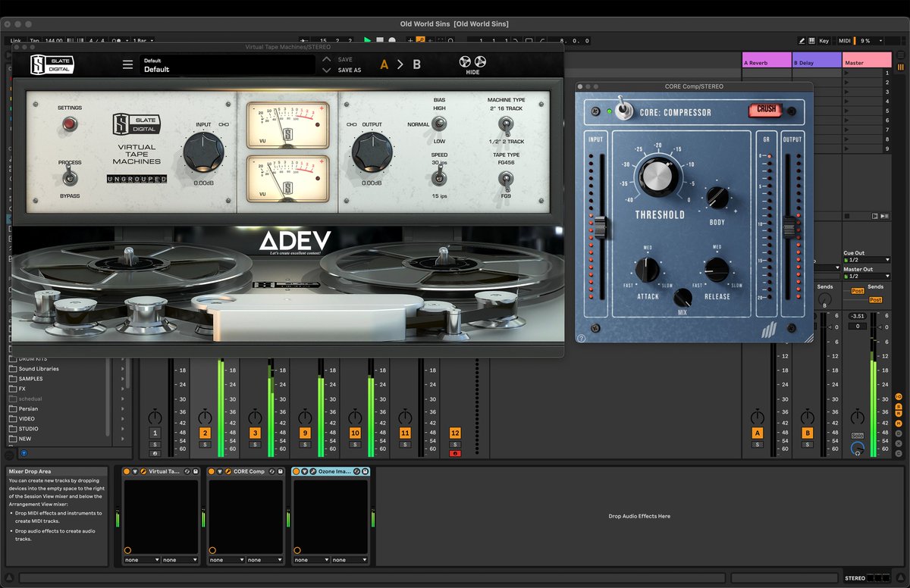Open first 'none' dropdown under Ozone Imager
This screenshot has height=588, width=910.
tap(312, 560)
